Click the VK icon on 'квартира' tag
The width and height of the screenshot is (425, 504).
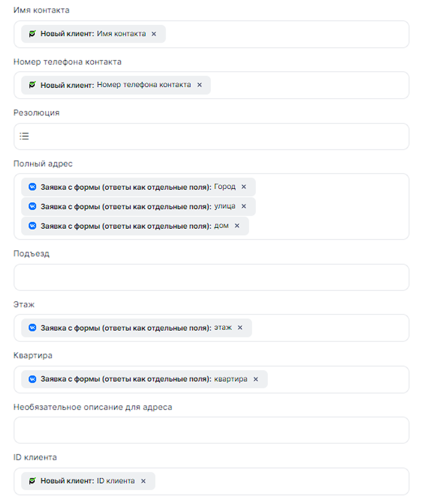33,379
